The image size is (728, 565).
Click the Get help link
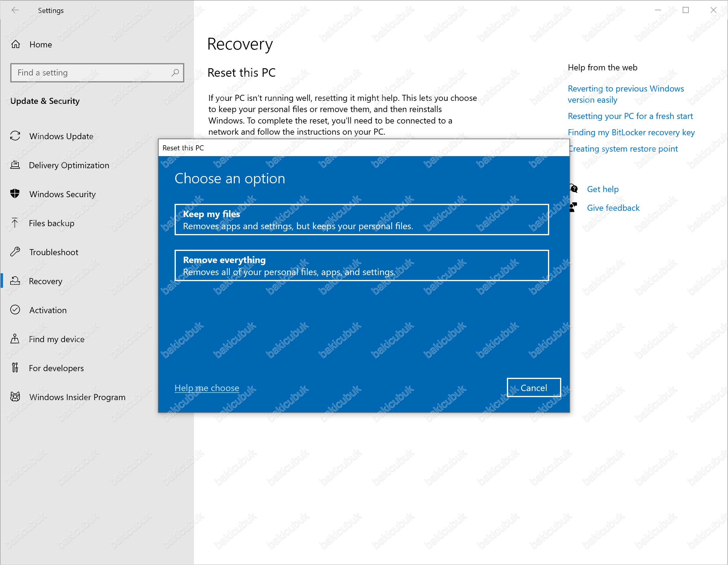tap(603, 189)
